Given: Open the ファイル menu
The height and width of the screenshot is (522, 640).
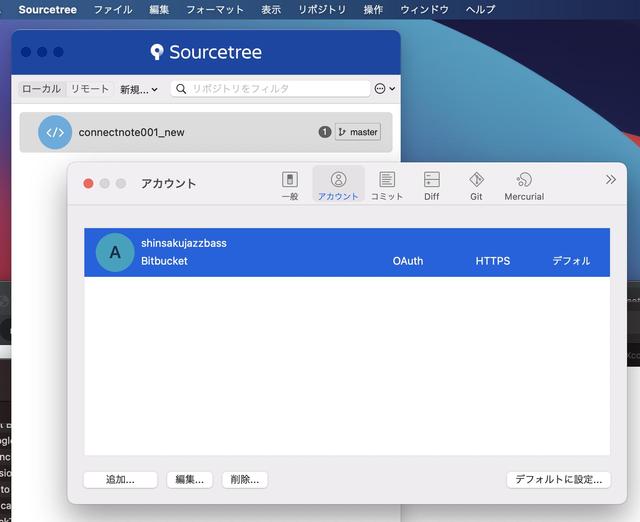Looking at the screenshot, I should tap(113, 9).
